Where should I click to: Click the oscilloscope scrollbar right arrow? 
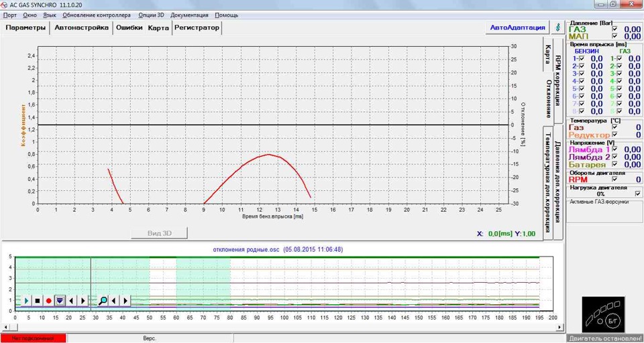[x=559, y=327]
